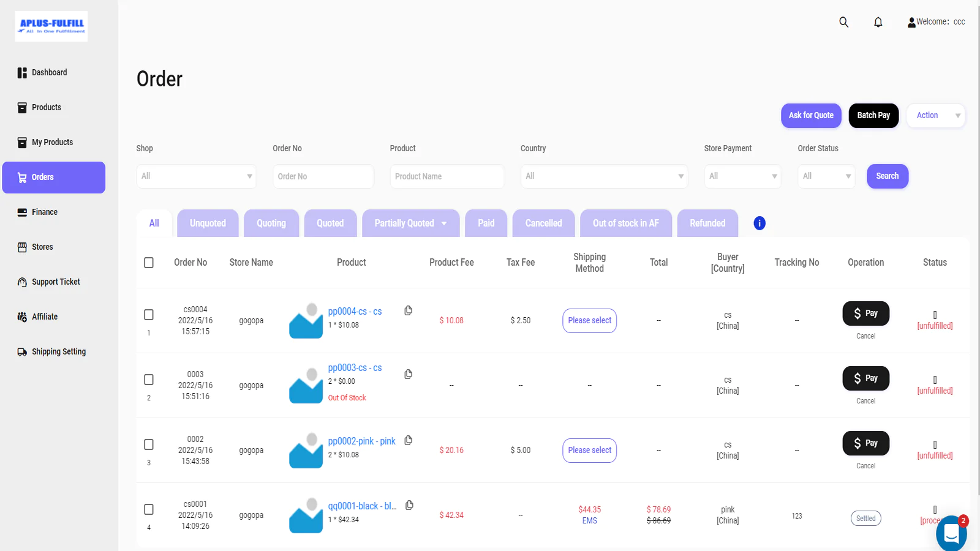Tick the checkbox for order 0003
Screen dimensions: 980x551
point(149,380)
